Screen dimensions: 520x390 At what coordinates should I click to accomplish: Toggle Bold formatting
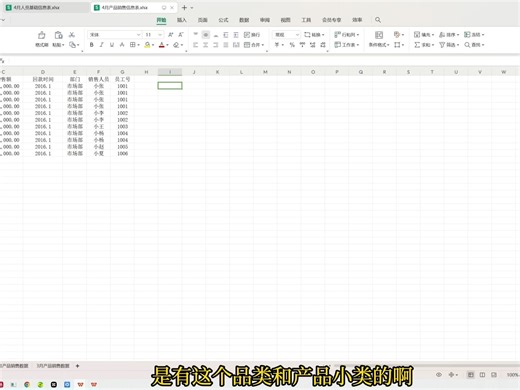(x=91, y=45)
